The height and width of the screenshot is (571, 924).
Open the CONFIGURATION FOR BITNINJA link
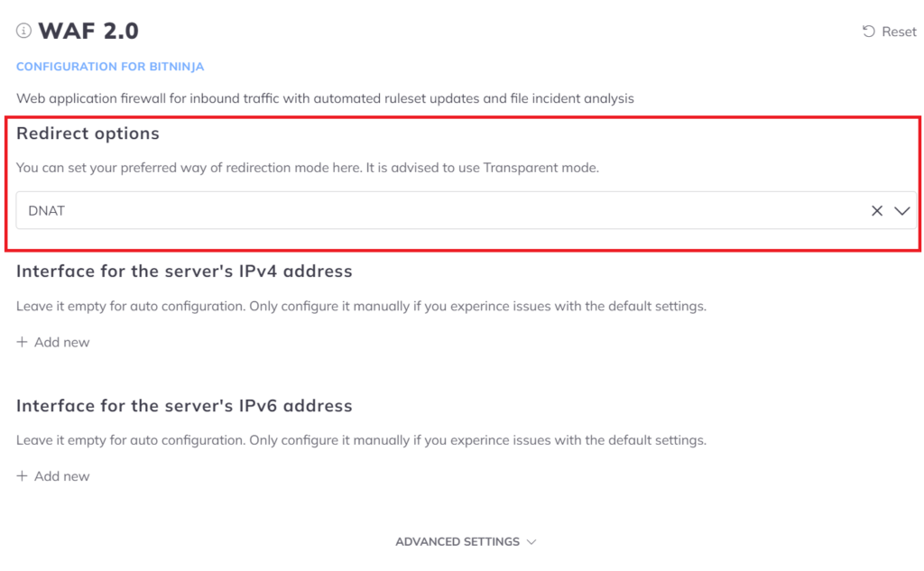click(110, 67)
